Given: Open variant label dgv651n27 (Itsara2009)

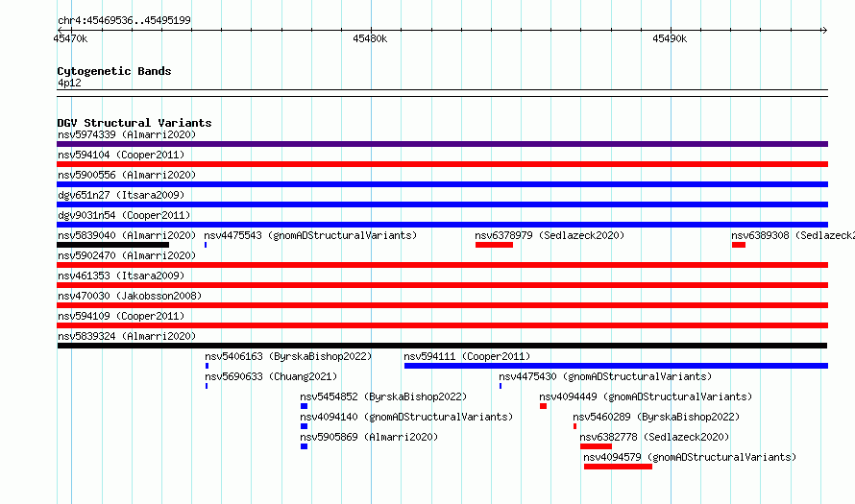Looking at the screenshot, I should pos(121,195).
